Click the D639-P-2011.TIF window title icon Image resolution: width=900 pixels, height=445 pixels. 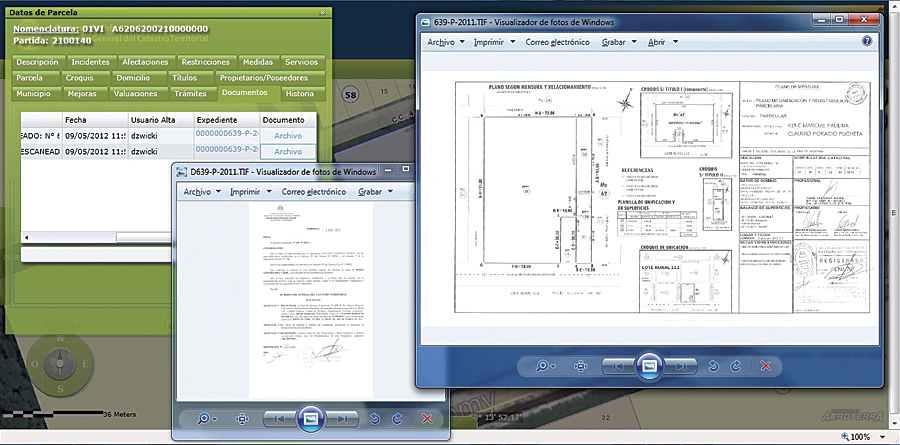click(x=182, y=172)
